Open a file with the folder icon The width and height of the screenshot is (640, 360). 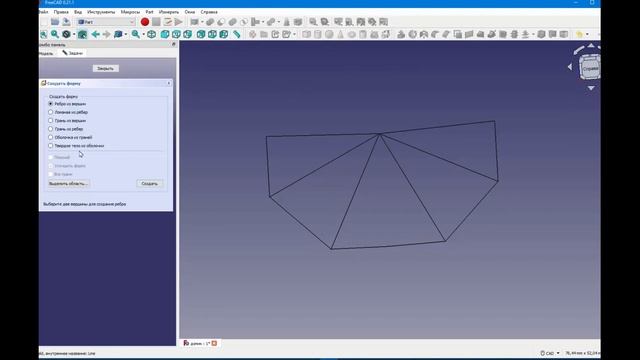(x=55, y=22)
